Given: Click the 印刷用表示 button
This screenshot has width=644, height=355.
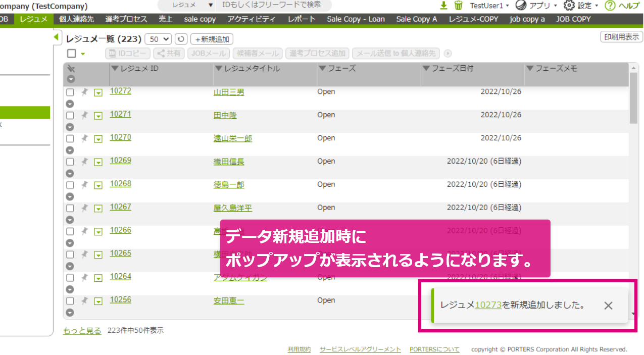Looking at the screenshot, I should point(621,37).
